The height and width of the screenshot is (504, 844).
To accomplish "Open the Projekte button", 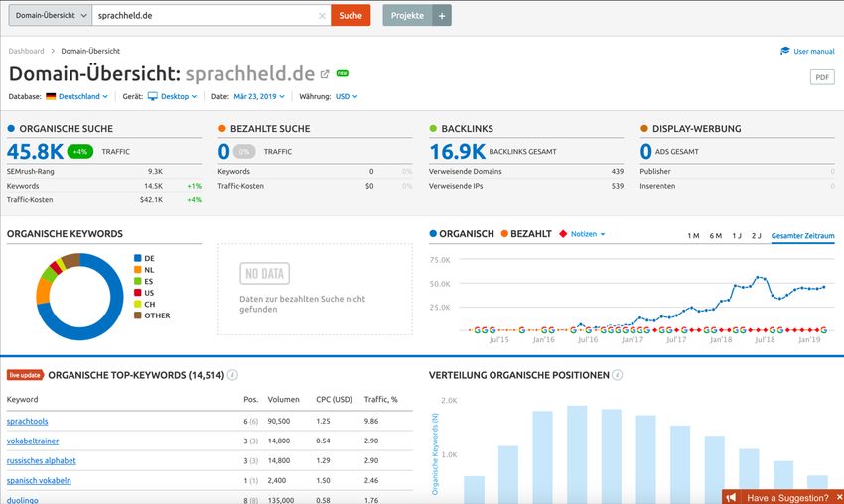I will (x=407, y=15).
